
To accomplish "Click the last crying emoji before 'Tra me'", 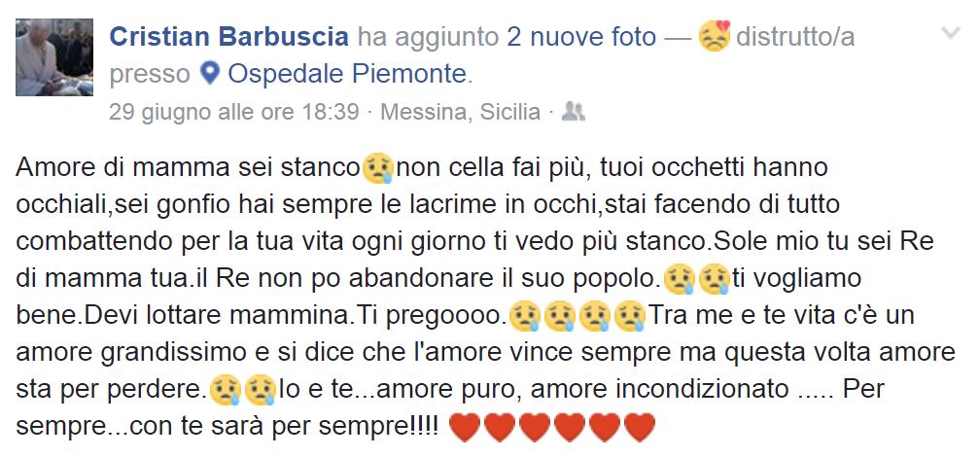I will [x=630, y=316].
